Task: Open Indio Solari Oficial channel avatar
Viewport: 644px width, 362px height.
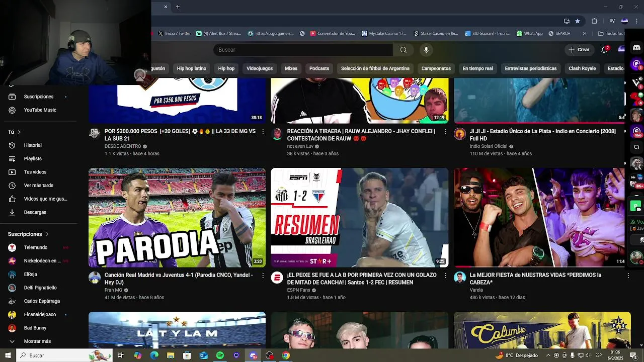Action: coord(460,134)
